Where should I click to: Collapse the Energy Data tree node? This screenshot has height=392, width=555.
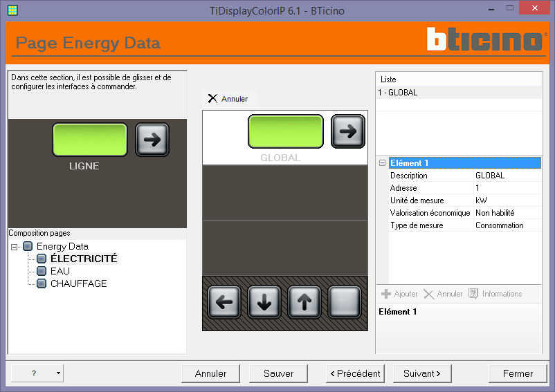point(14,247)
